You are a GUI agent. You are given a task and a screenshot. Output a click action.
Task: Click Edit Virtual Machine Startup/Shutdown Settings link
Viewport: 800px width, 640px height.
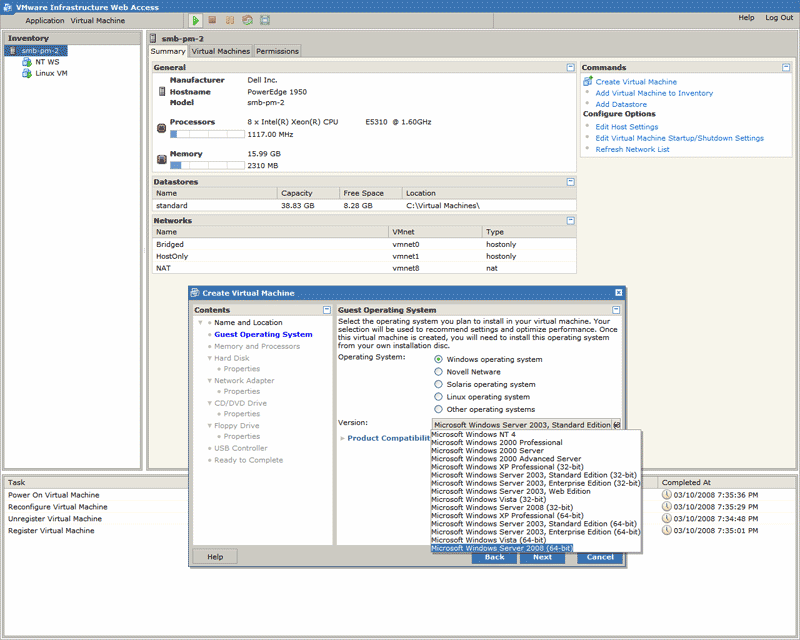(680, 138)
